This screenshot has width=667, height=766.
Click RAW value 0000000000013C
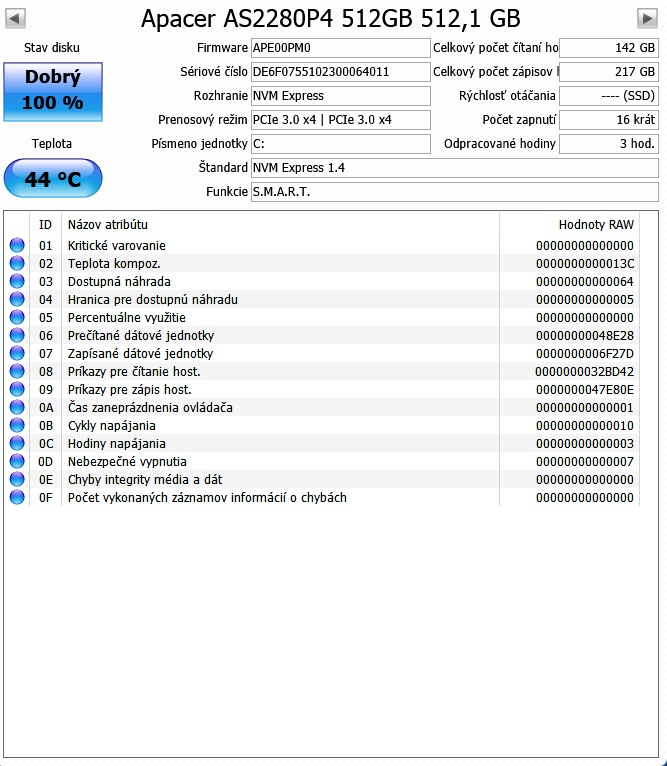585,263
